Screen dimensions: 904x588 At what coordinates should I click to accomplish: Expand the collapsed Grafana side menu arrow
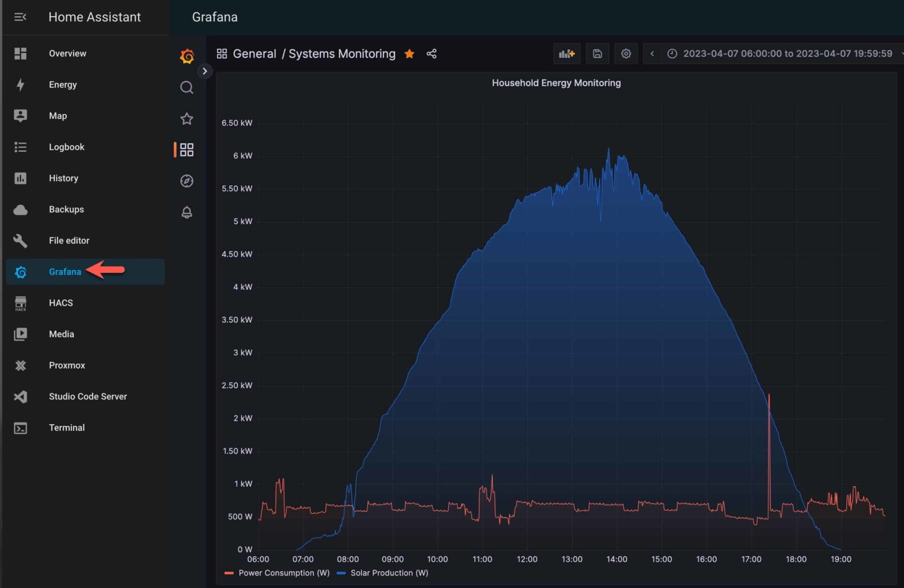point(204,71)
